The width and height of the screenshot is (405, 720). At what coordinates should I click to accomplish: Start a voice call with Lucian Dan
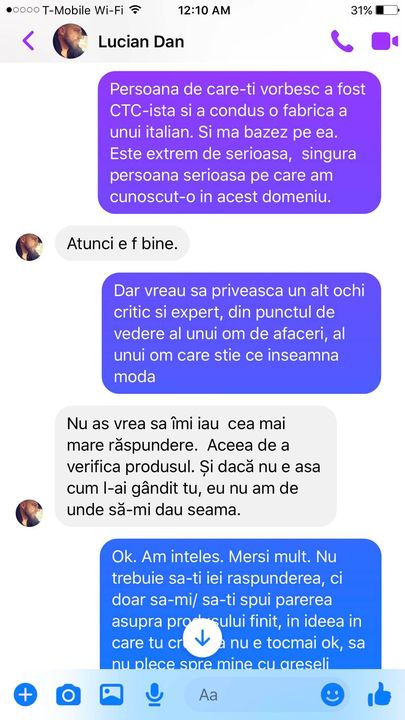coord(342,41)
